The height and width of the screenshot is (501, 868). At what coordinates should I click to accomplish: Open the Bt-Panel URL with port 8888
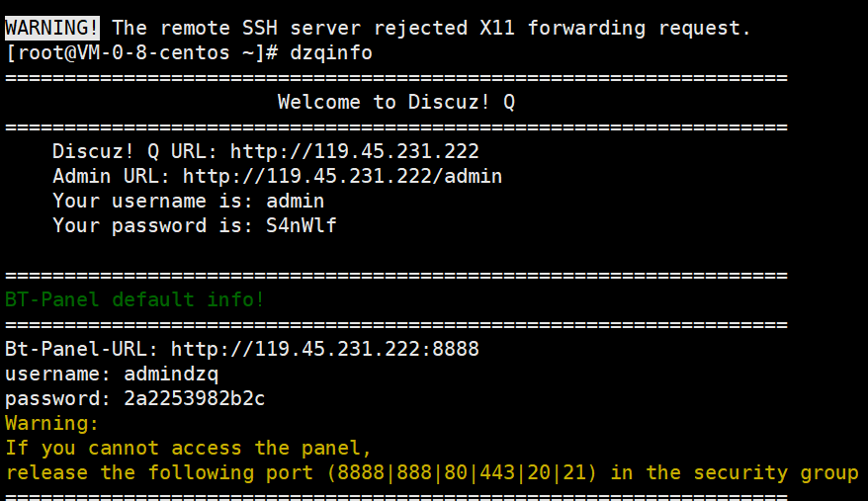(324, 349)
